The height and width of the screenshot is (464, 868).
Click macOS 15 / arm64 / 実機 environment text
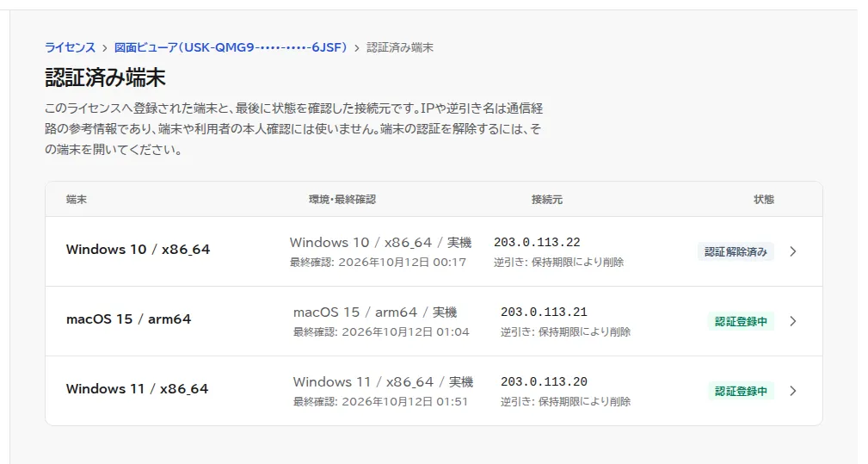tap(375, 312)
